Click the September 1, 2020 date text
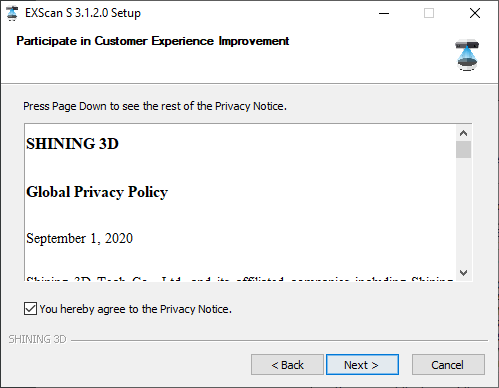Image resolution: width=499 pixels, height=388 pixels. click(x=80, y=238)
